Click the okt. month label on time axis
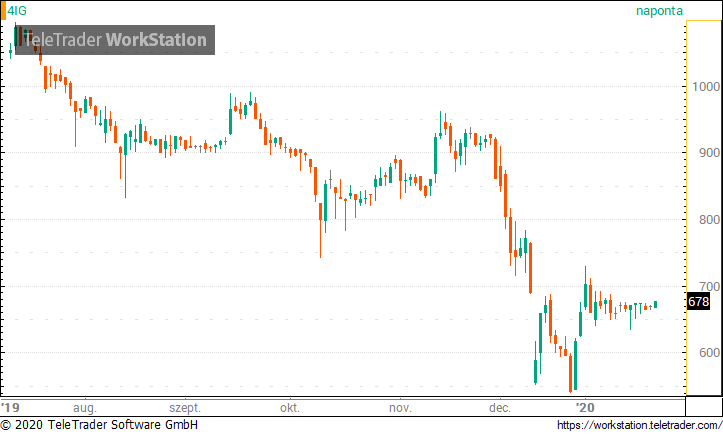This screenshot has width=723, height=434. coord(290,408)
